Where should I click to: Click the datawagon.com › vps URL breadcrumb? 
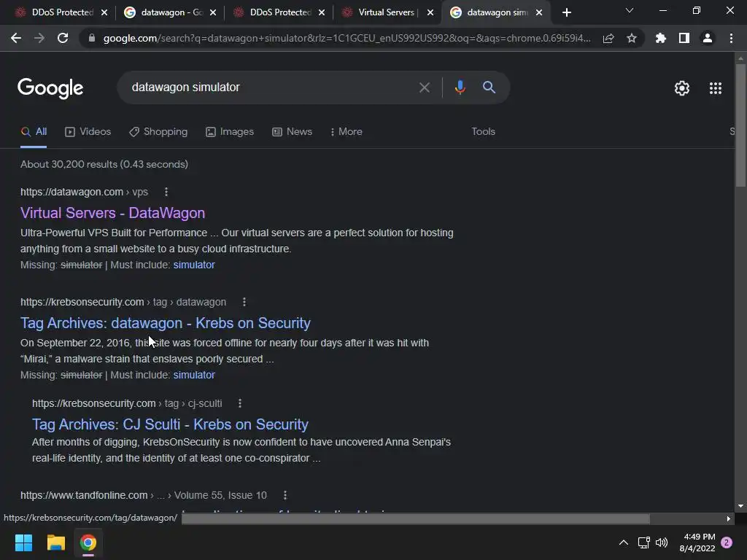click(85, 192)
